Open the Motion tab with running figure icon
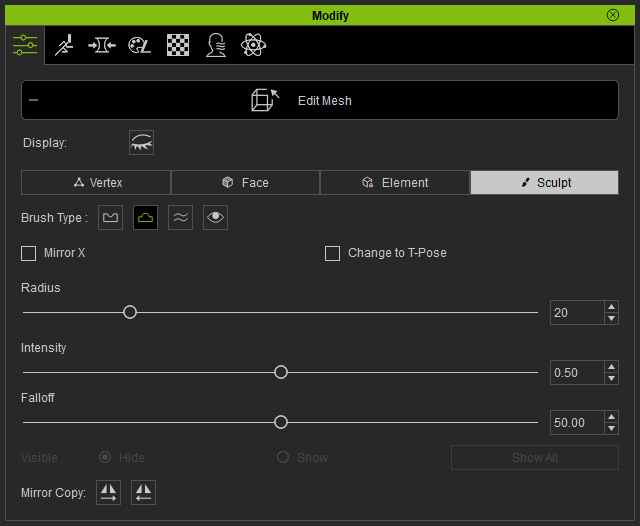Screen dimensions: 640x526 click(64, 45)
